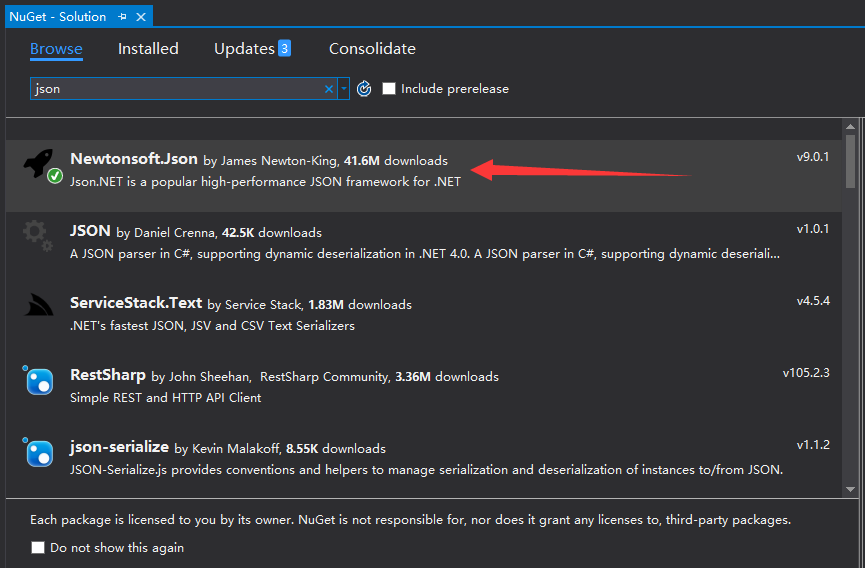Click the 1.83M downloads text
Screen dimensions: 865x568
pyautogui.click(x=360, y=304)
